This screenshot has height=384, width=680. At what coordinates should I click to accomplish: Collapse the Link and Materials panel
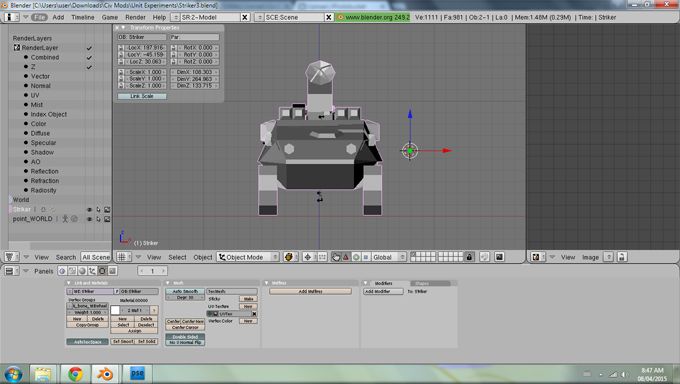pos(69,283)
